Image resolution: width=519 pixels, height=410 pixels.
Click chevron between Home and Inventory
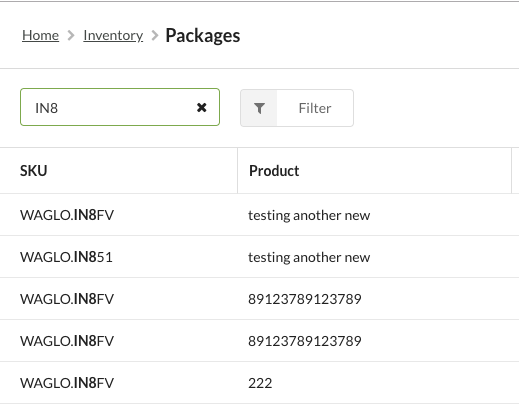tap(71, 35)
